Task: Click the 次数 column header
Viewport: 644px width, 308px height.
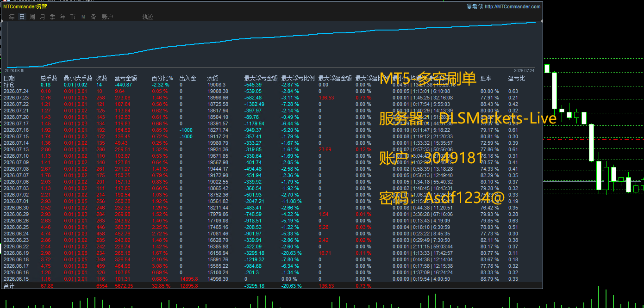Action: (x=102, y=78)
